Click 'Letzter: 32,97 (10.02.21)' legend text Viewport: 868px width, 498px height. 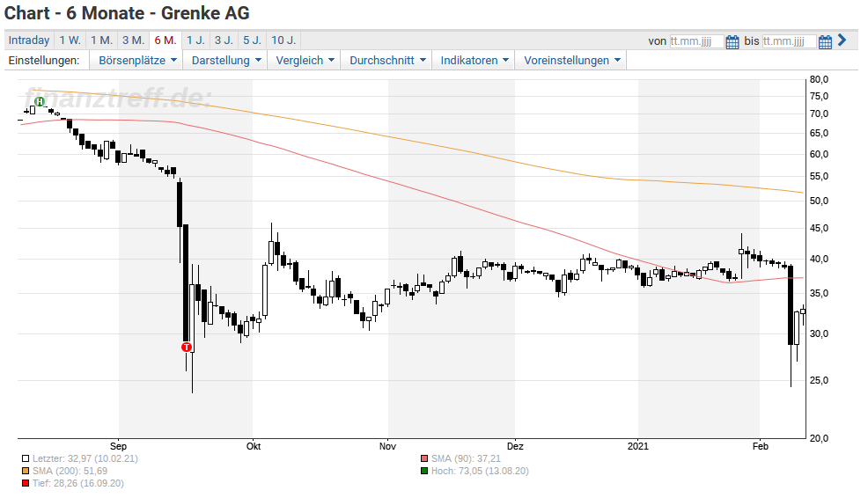[x=85, y=458]
